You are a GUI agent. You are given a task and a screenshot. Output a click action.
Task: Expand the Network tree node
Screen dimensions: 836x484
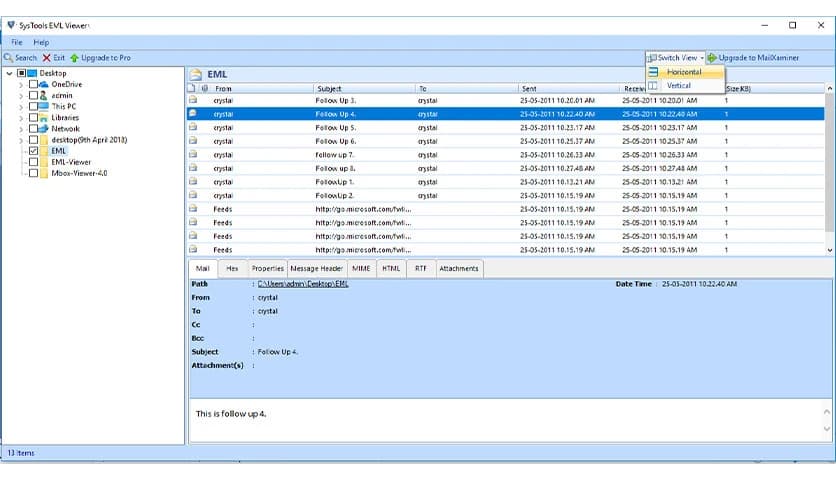[x=21, y=129]
